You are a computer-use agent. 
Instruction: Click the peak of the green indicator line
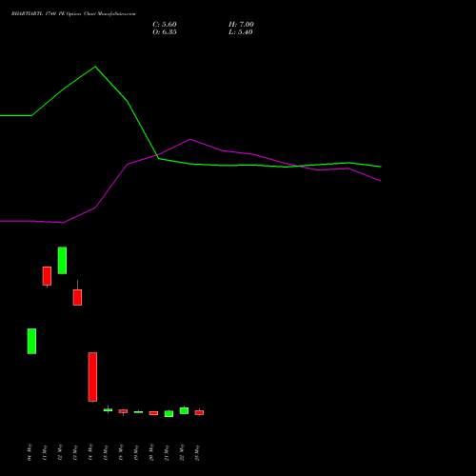[95, 67]
